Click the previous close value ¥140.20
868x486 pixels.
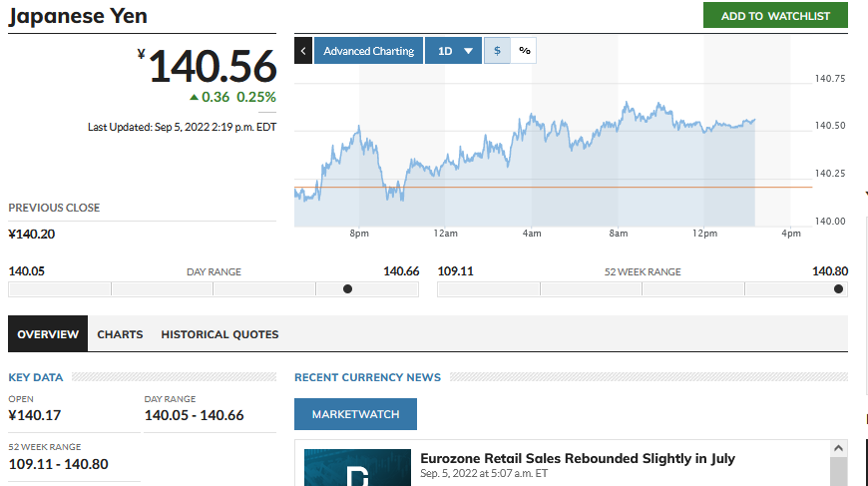click(x=32, y=235)
